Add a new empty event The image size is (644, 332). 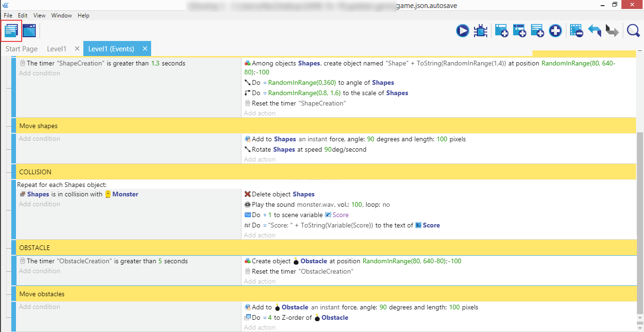[501, 31]
